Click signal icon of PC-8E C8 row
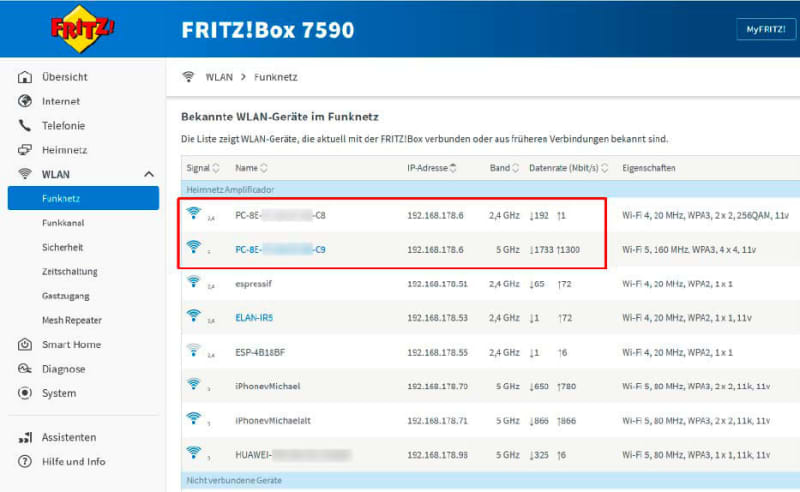This screenshot has width=800, height=492. point(193,213)
